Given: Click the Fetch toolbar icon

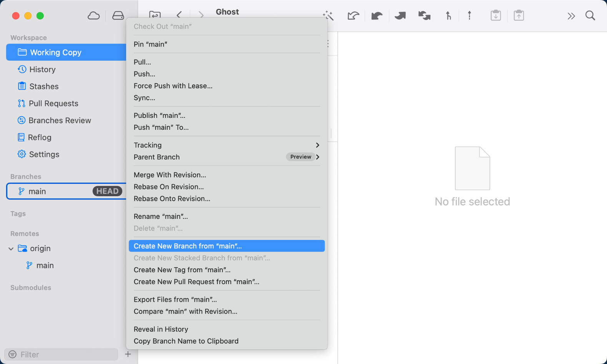Looking at the screenshot, I should pyautogui.click(x=353, y=16).
